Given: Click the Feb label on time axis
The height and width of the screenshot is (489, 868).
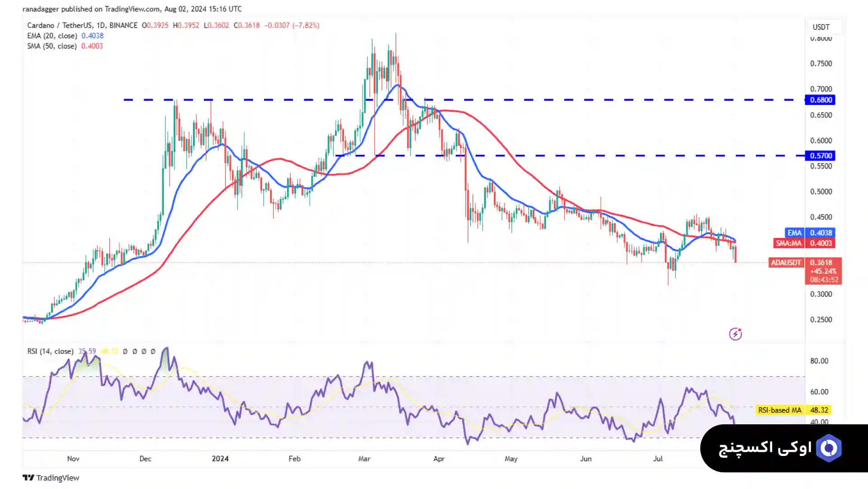Looking at the screenshot, I should pos(294,458).
